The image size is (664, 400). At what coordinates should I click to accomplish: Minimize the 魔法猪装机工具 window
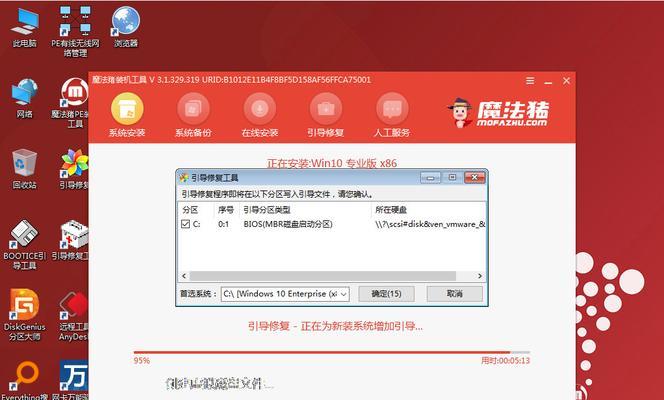click(548, 81)
